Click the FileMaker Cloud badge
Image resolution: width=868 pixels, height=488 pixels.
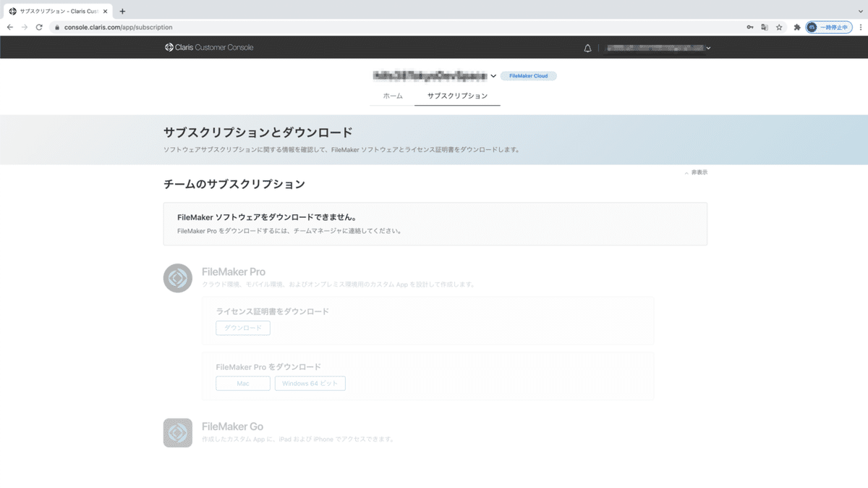point(528,75)
